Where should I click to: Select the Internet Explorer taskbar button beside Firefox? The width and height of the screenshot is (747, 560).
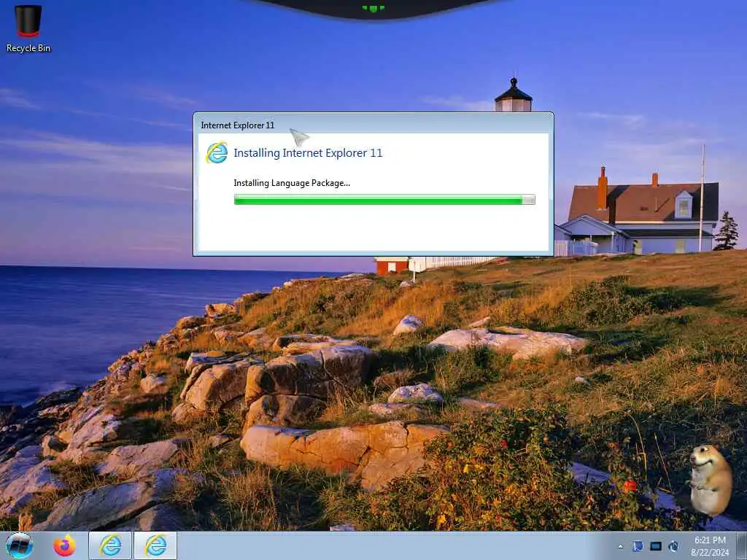[110, 545]
